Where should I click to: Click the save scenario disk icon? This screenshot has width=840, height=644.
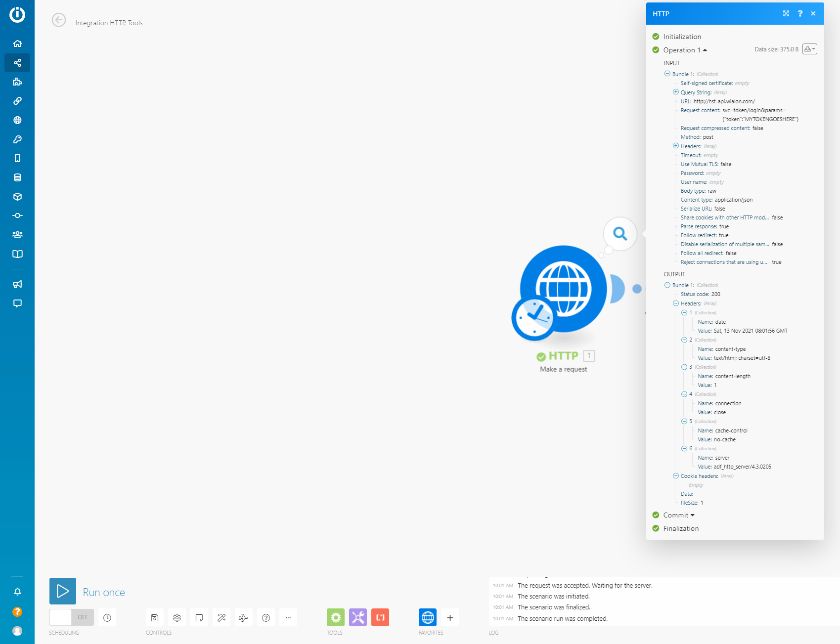(x=155, y=617)
